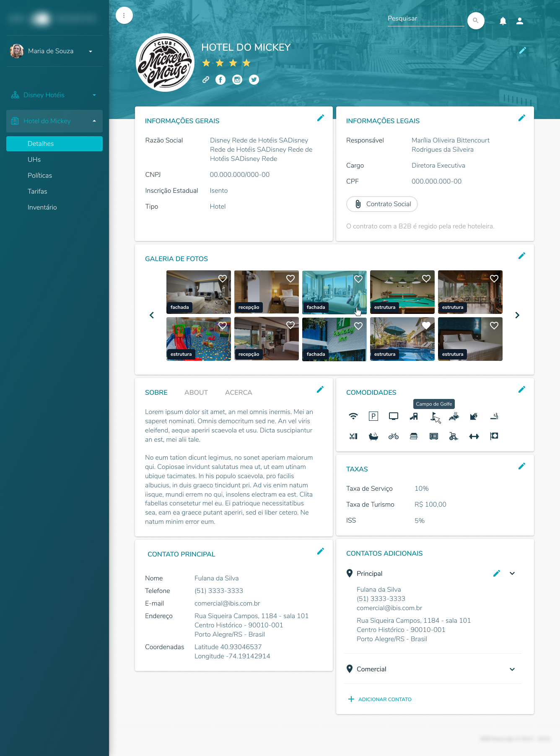The height and width of the screenshot is (756, 560).
Task: Collapse the Hotel do Mickey menu
Action: (x=54, y=121)
